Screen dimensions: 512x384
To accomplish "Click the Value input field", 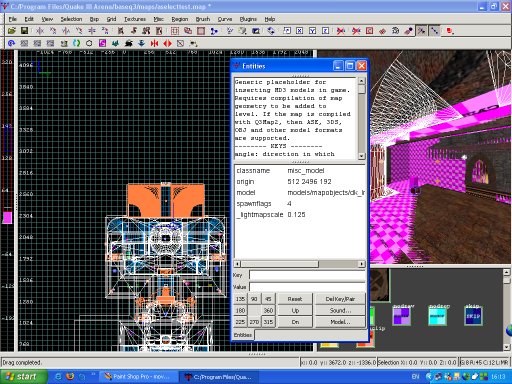I will [307, 287].
